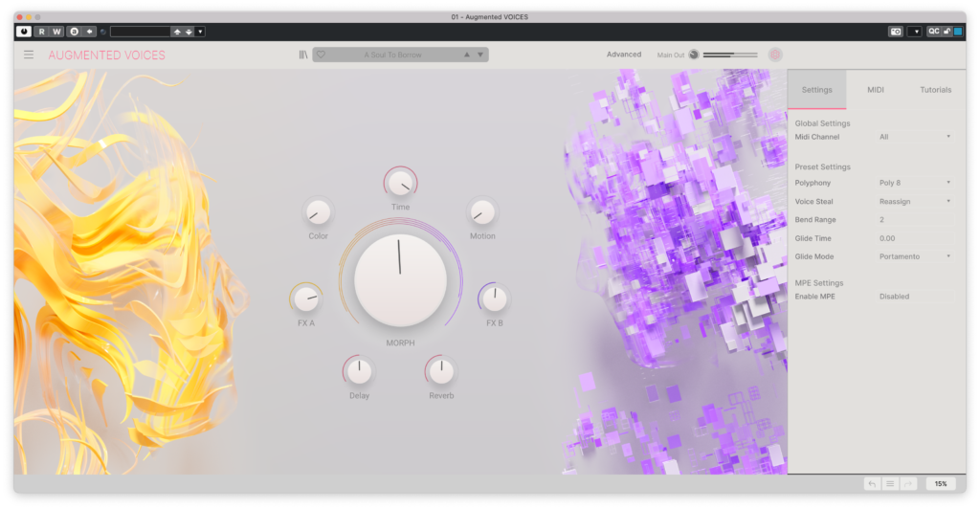Click the Time knob

click(400, 183)
